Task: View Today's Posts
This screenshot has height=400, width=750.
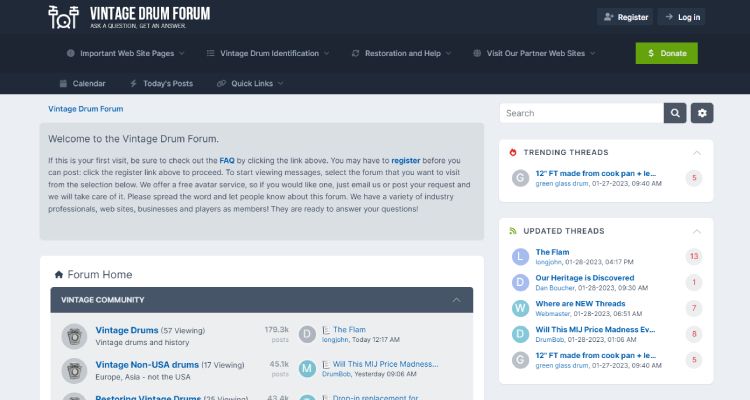Action: pyautogui.click(x=161, y=83)
